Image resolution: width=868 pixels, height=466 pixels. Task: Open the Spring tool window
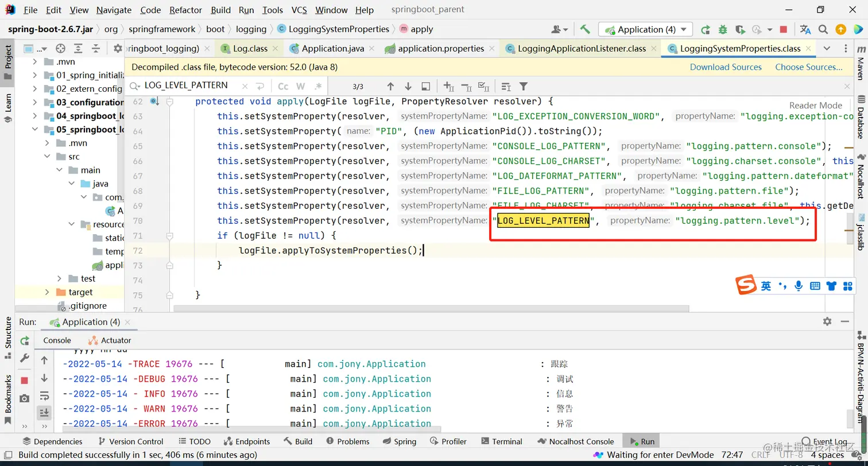[399, 441]
